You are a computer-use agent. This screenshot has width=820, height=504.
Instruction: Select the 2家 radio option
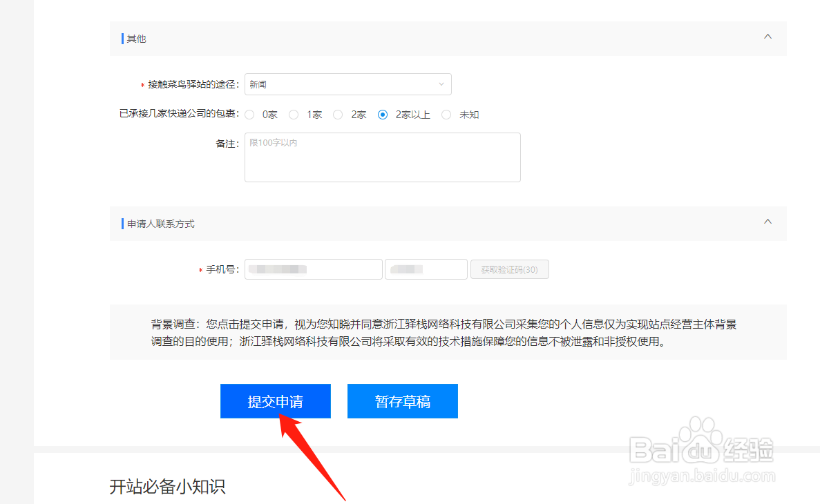(x=339, y=115)
